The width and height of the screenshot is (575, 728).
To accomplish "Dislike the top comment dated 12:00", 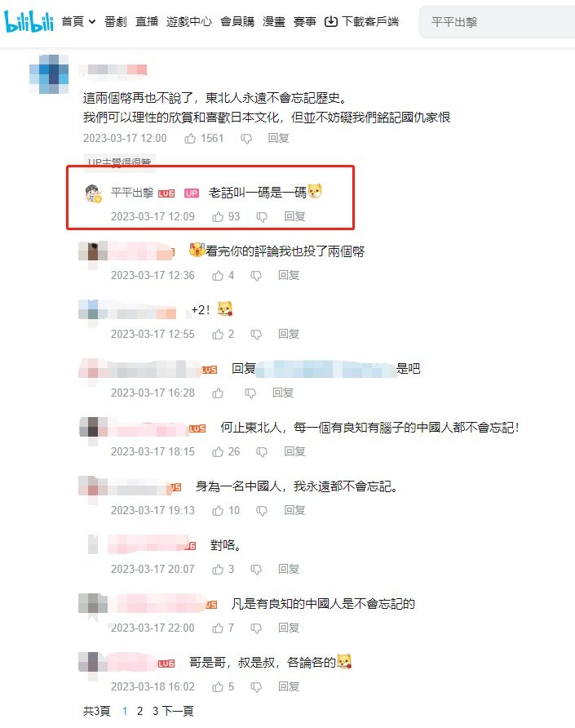I will pyautogui.click(x=246, y=139).
